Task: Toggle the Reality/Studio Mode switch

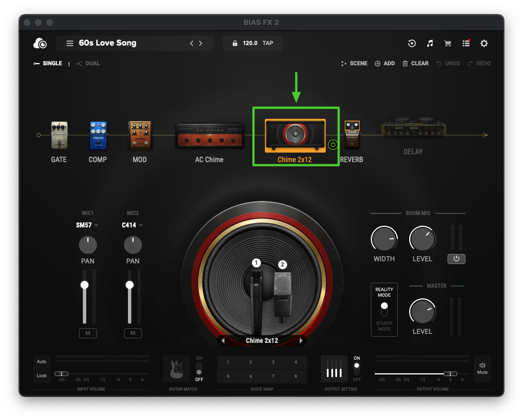Action: 384,309
